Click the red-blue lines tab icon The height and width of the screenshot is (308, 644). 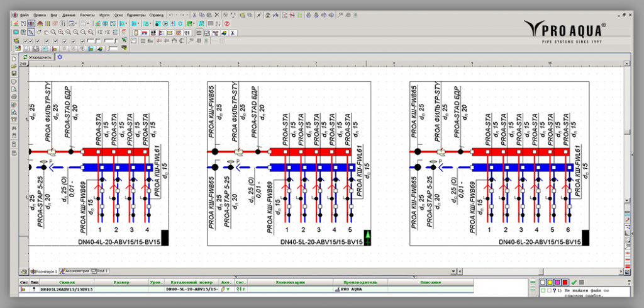145,33
